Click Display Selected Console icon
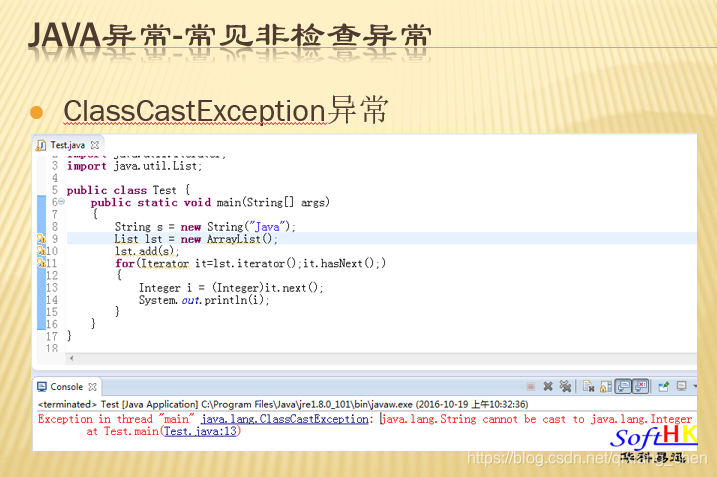 [x=681, y=387]
